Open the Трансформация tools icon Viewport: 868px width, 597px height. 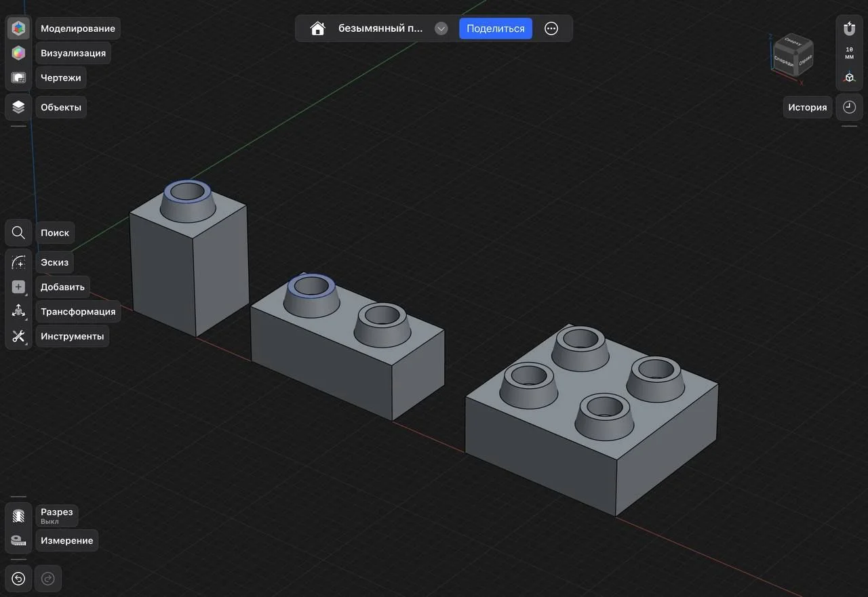tap(18, 311)
